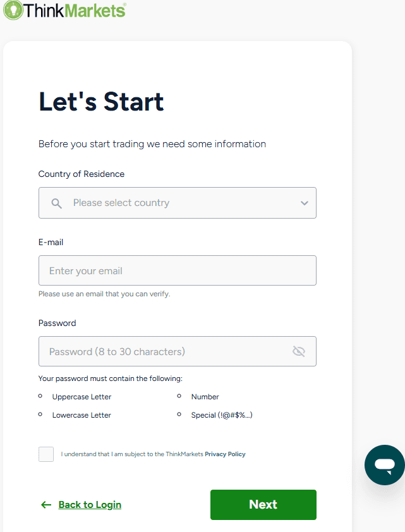This screenshot has width=405, height=532.
Task: Focus the Enter your email input field
Action: click(x=177, y=270)
